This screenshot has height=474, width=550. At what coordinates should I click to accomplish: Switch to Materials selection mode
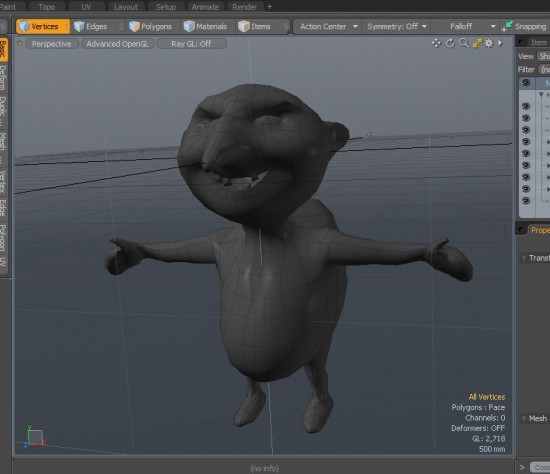coord(208,26)
